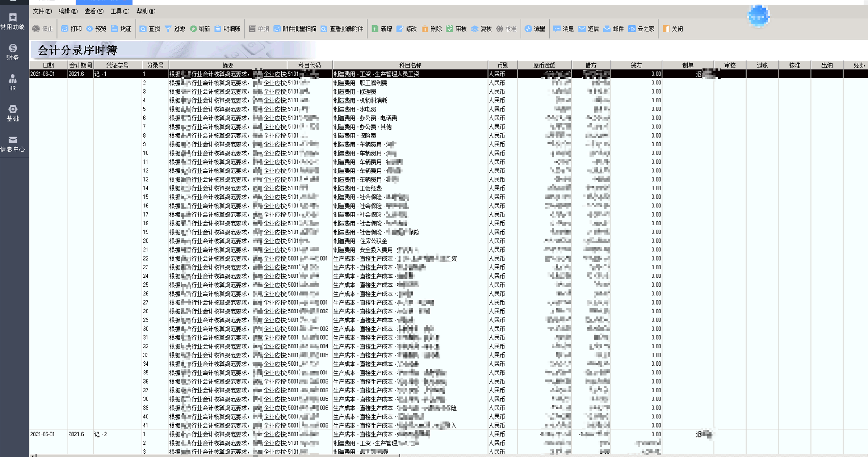The width and height of the screenshot is (868, 457).
Task: Select the voucher row 记-2
Action: tap(101, 434)
